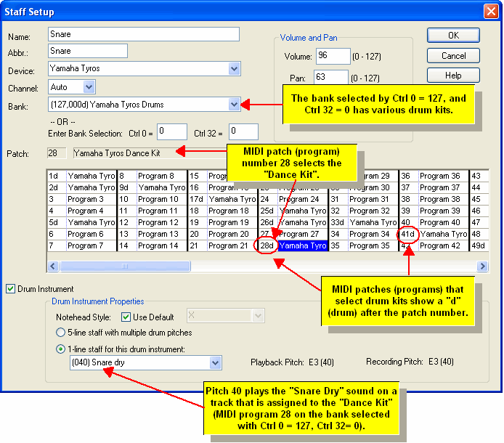This screenshot has width=504, height=443.
Task: Toggle the Drum Instrument checkbox
Action: (11, 288)
